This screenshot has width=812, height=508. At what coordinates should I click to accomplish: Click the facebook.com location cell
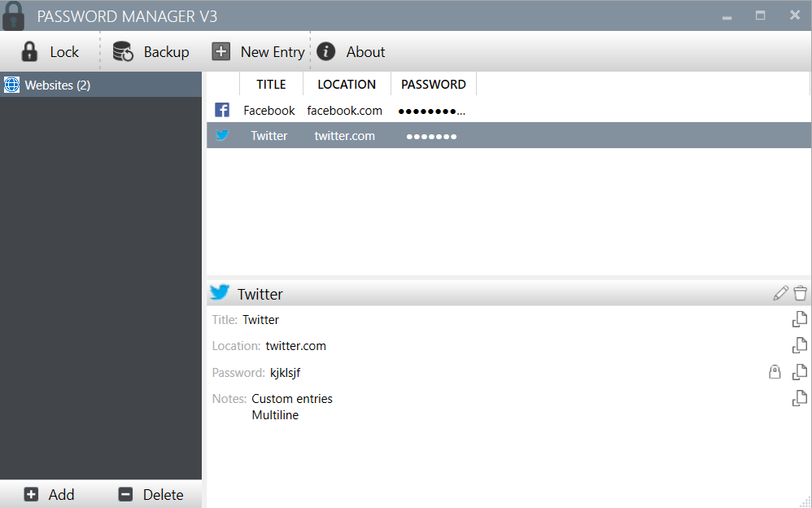pos(344,111)
